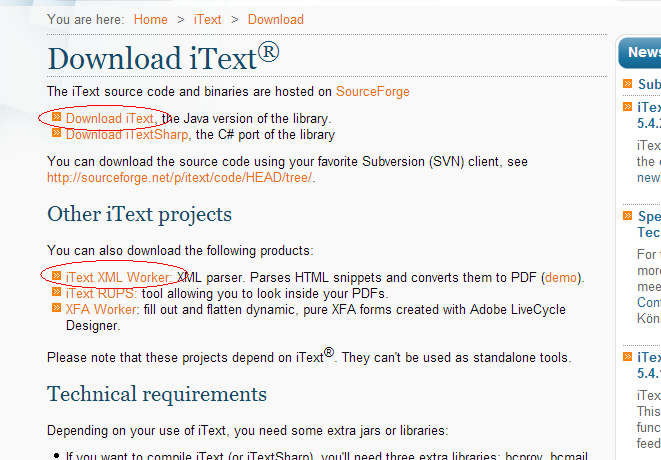
Task: Click sidebar bullet icon beside Sub item
Action: click(628, 83)
